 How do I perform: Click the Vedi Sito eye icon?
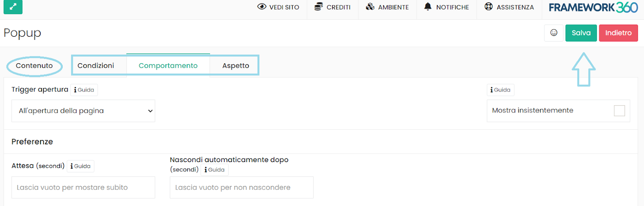tap(262, 6)
